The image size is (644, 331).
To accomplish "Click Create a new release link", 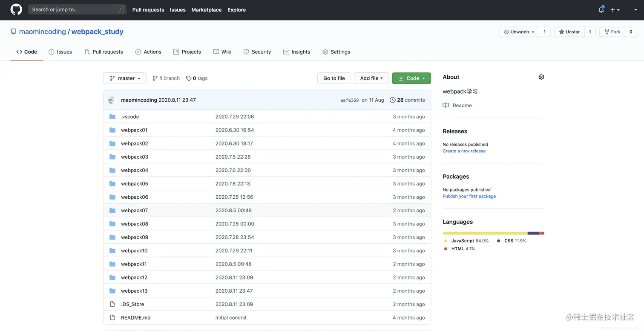I will 464,151.
